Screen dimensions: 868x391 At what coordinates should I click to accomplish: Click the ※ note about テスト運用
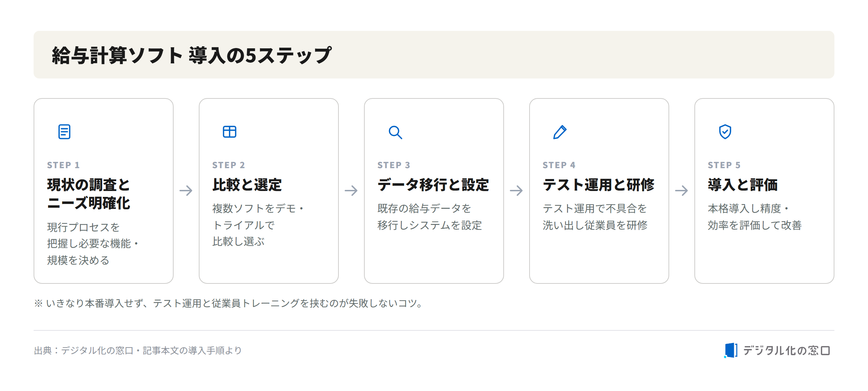tap(229, 303)
